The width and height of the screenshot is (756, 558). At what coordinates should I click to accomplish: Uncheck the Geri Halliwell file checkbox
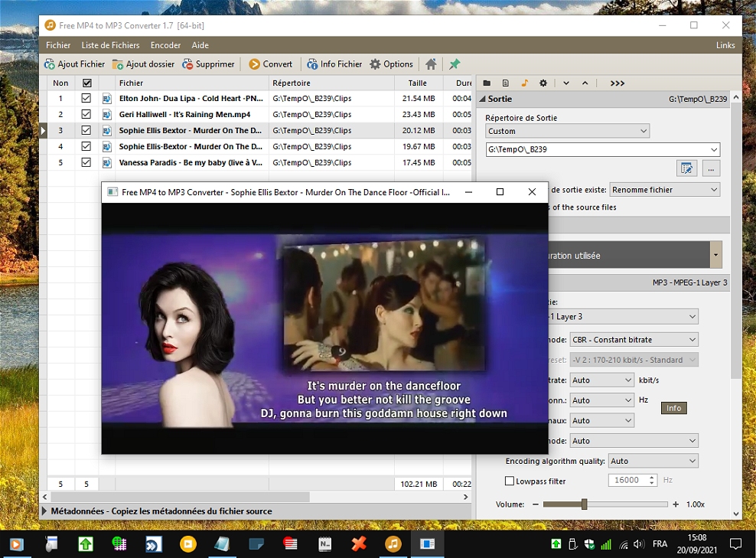click(86, 114)
